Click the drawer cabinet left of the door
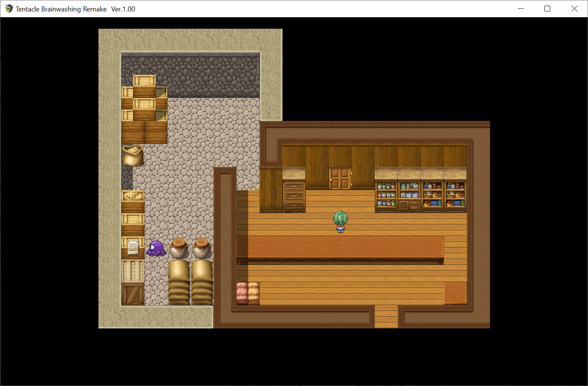 click(294, 190)
